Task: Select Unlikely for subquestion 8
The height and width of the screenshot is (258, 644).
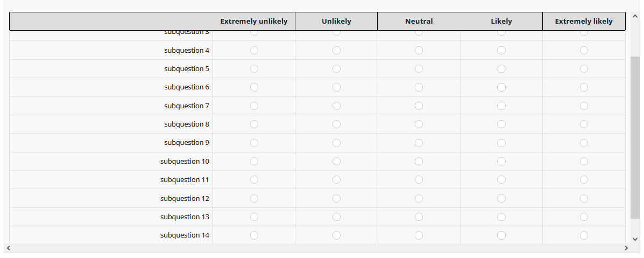Action: pos(336,124)
